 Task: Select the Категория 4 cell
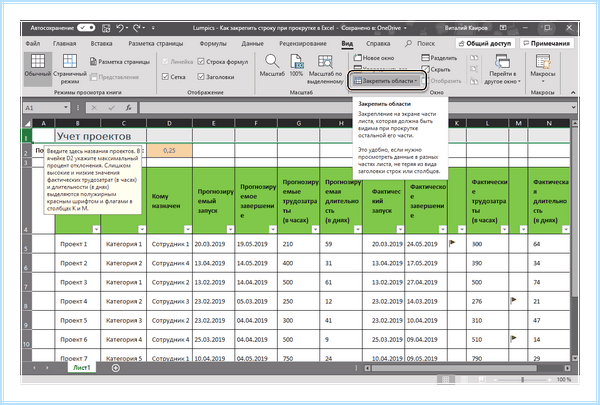click(124, 340)
